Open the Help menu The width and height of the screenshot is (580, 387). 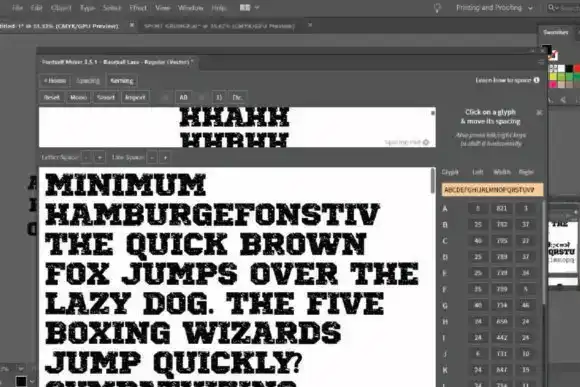(x=219, y=7)
